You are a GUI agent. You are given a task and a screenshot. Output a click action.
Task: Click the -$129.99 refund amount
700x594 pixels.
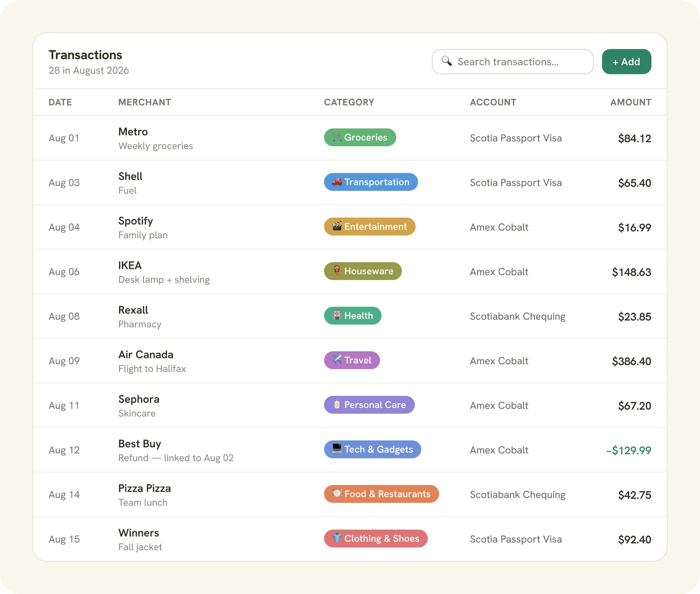coord(629,450)
